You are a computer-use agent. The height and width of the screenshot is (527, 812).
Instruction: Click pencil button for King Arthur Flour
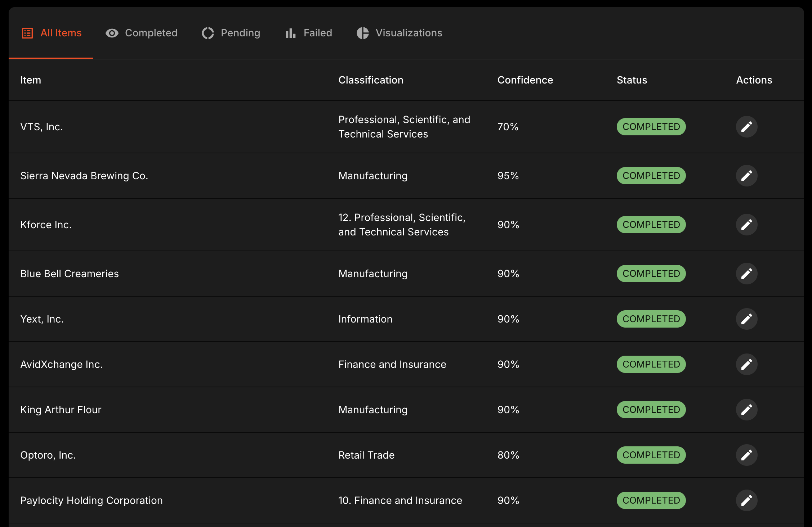[x=746, y=410]
